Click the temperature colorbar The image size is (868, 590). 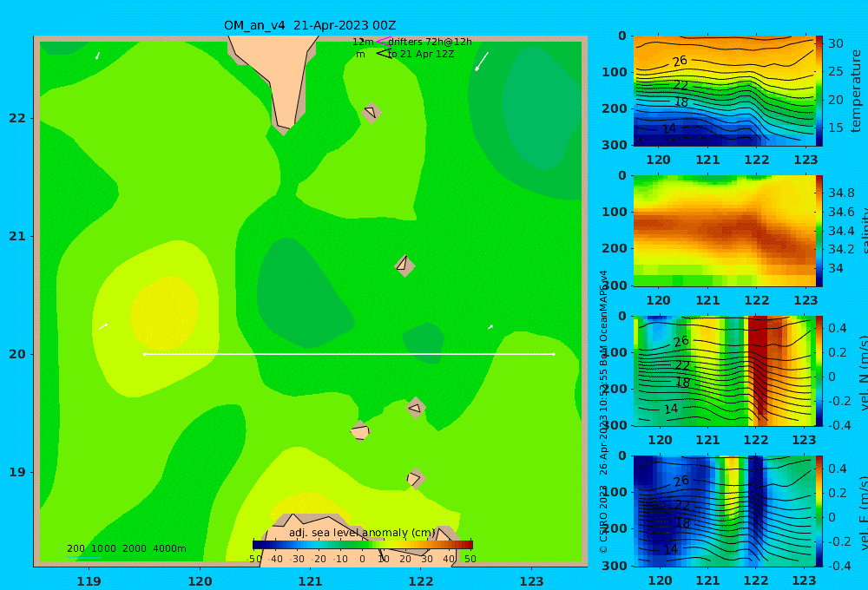(819, 91)
